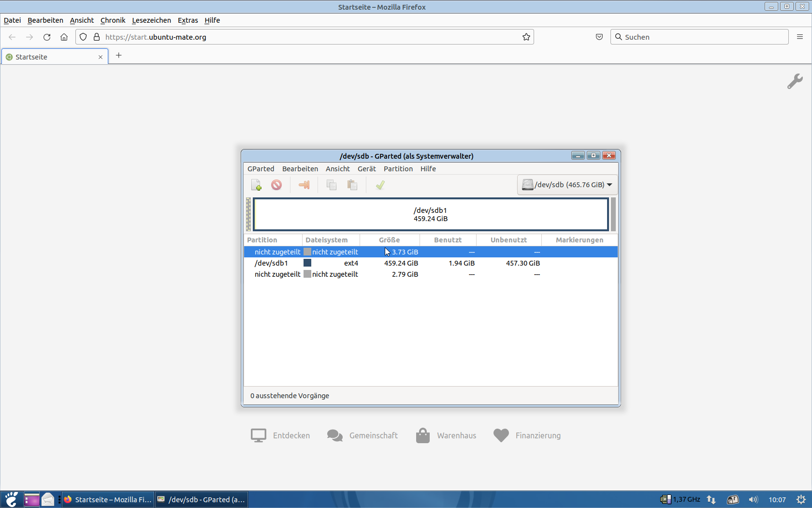The height and width of the screenshot is (508, 812).
Task: Open the Entdecken link
Action: click(280, 435)
